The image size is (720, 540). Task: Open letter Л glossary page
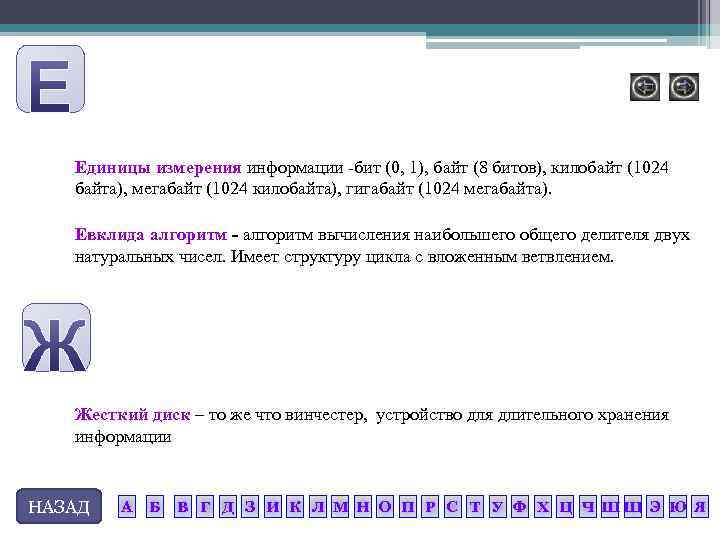(318, 506)
